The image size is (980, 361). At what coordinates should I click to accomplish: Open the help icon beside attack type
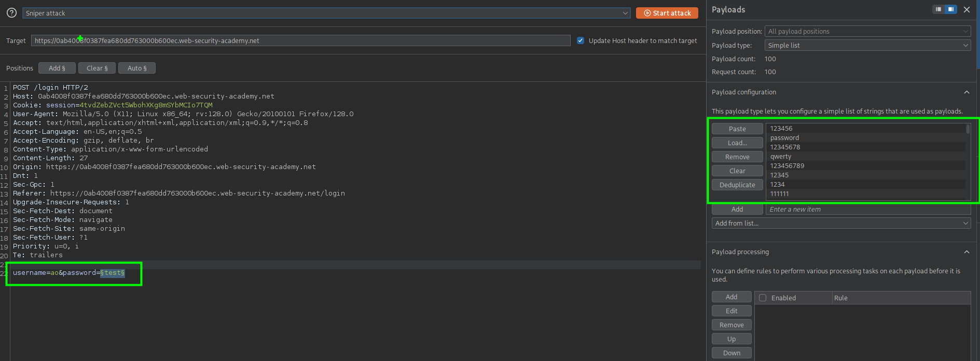(x=11, y=13)
